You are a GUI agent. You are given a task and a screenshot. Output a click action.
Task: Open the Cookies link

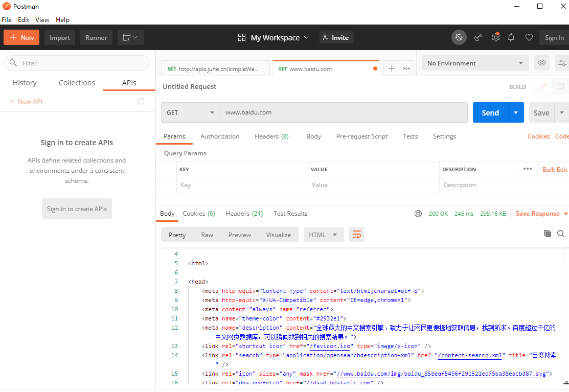538,136
